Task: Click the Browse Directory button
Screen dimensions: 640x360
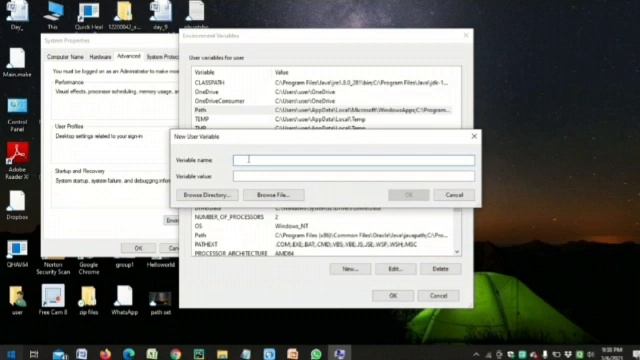Action: [x=207, y=195]
